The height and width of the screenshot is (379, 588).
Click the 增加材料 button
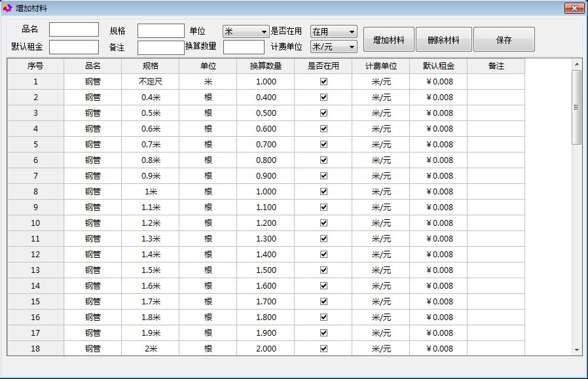(x=389, y=40)
